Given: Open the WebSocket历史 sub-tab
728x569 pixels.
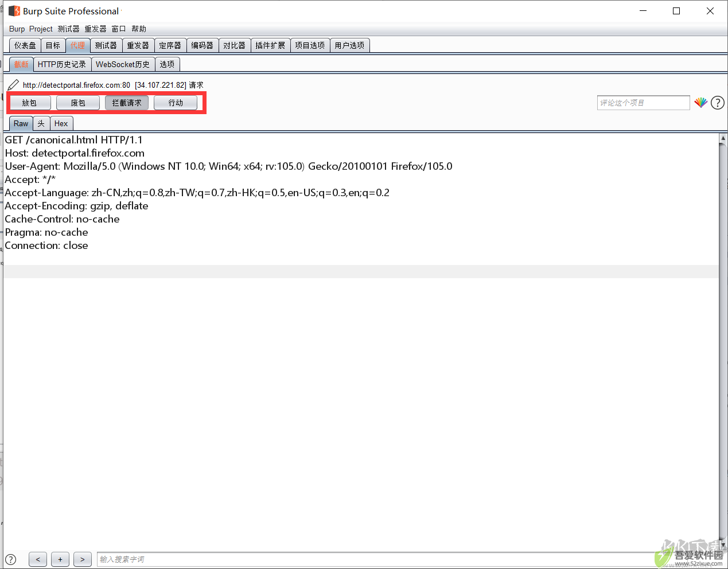Looking at the screenshot, I should [x=123, y=64].
